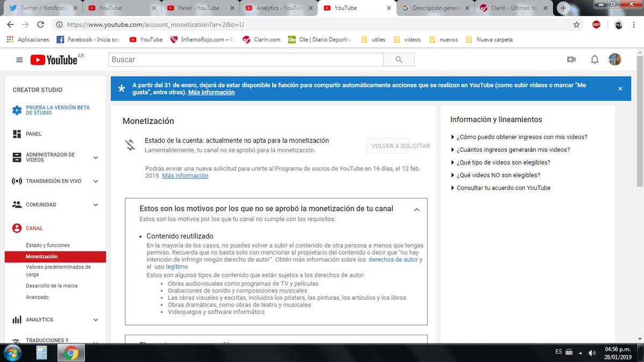The height and width of the screenshot is (362, 644).
Task: Click the YouTube logo in header
Action: click(54, 60)
